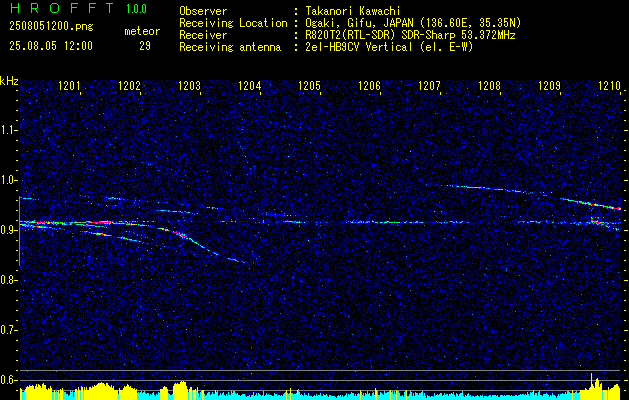Select the filename 2508051200.png
629x400 pixels.
coord(51,27)
